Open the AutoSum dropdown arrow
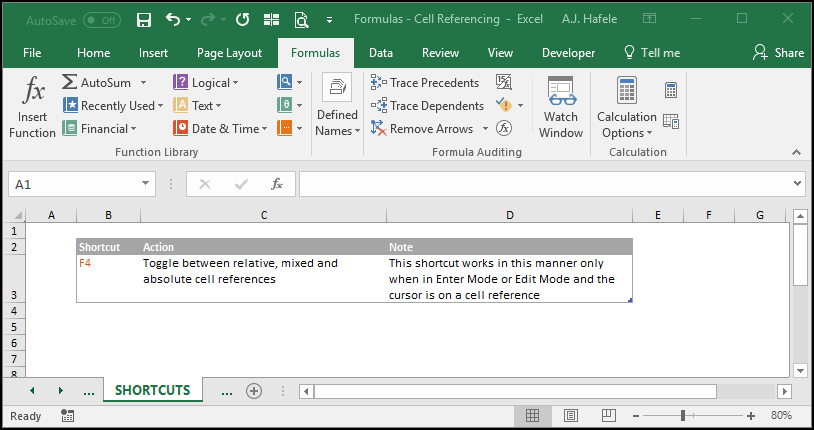The height and width of the screenshot is (430, 814). tap(143, 83)
